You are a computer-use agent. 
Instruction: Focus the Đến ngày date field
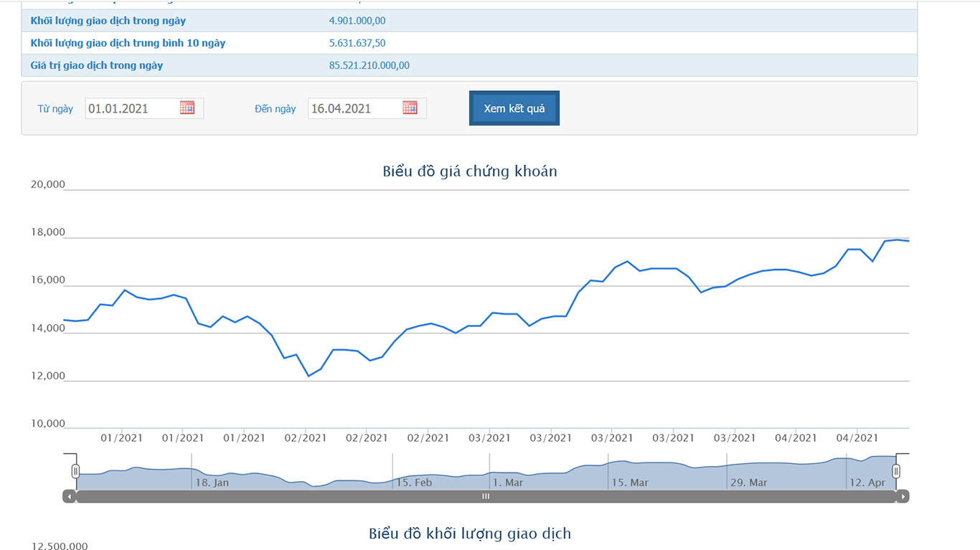354,108
